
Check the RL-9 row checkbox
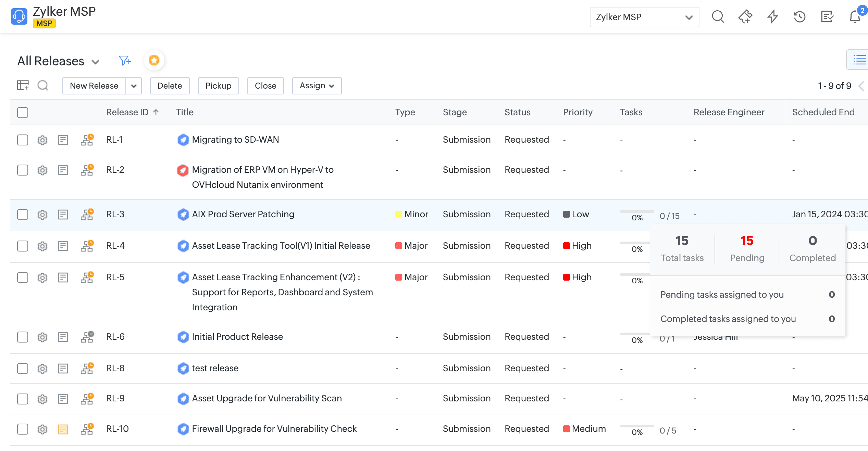[23, 399]
